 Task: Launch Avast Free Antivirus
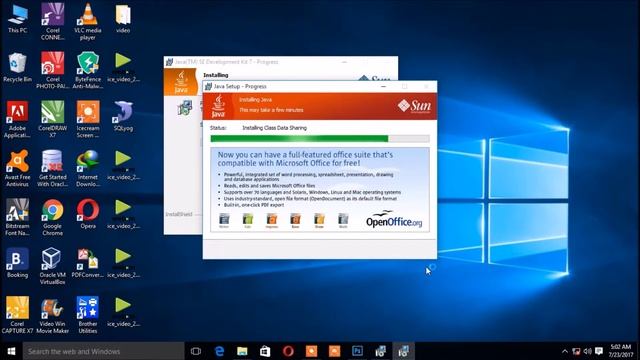pos(17,168)
